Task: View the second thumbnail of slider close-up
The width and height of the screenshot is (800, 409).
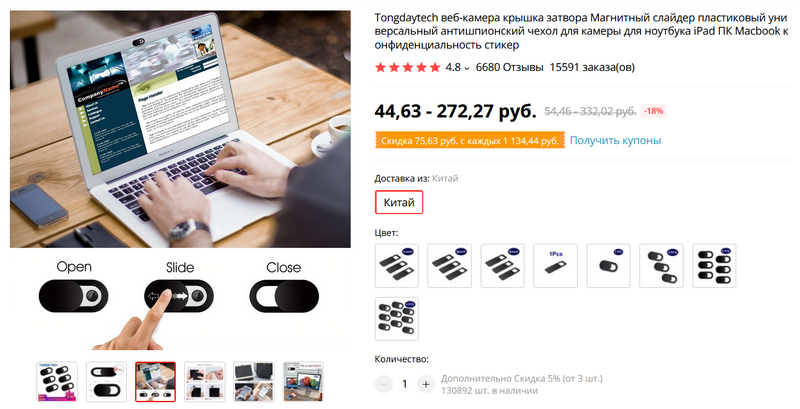Action: tap(106, 382)
